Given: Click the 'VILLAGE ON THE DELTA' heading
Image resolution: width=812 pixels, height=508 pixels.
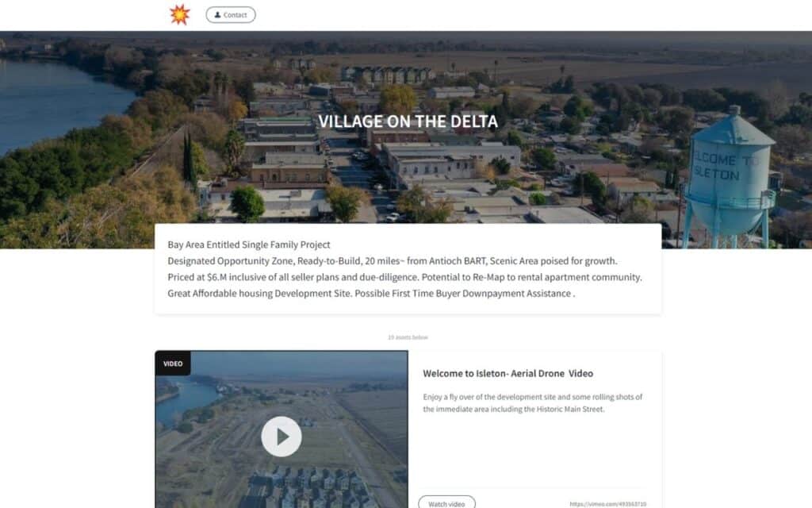Looking at the screenshot, I should click(x=408, y=121).
